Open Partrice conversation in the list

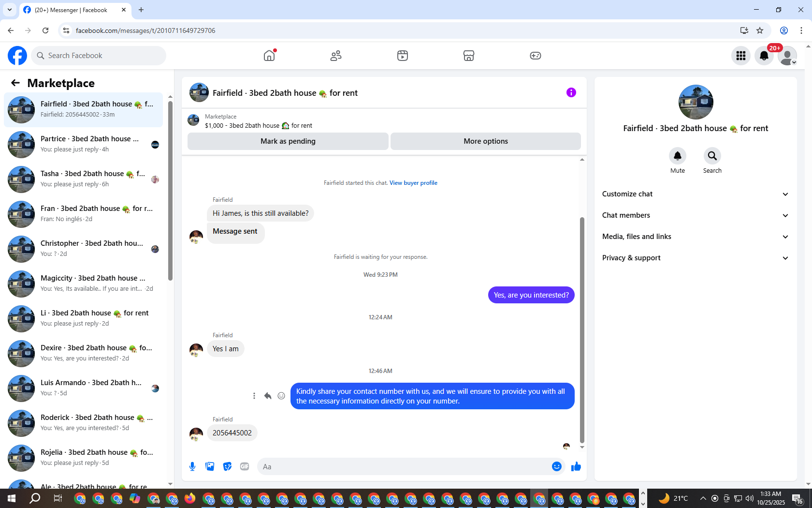[x=83, y=145]
